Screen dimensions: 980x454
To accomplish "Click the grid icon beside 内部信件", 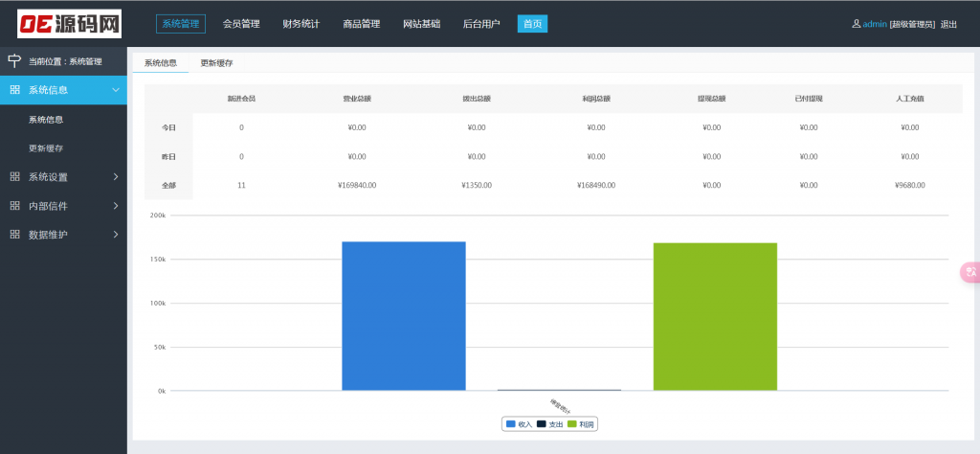I will (14, 206).
